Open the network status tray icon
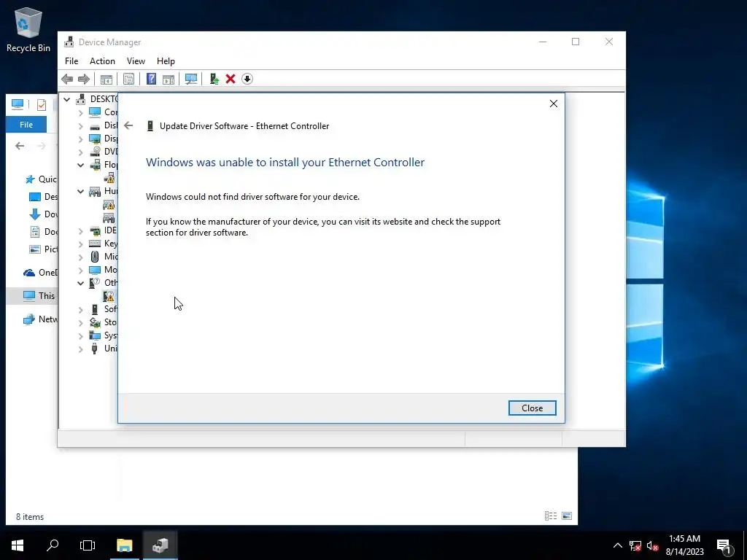Image resolution: width=747 pixels, height=560 pixels. 635,545
